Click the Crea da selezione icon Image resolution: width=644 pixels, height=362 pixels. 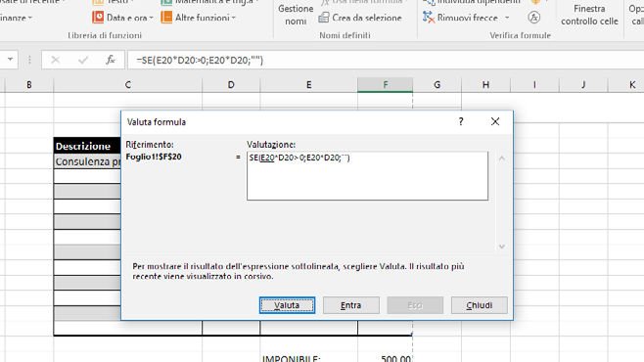tap(324, 18)
